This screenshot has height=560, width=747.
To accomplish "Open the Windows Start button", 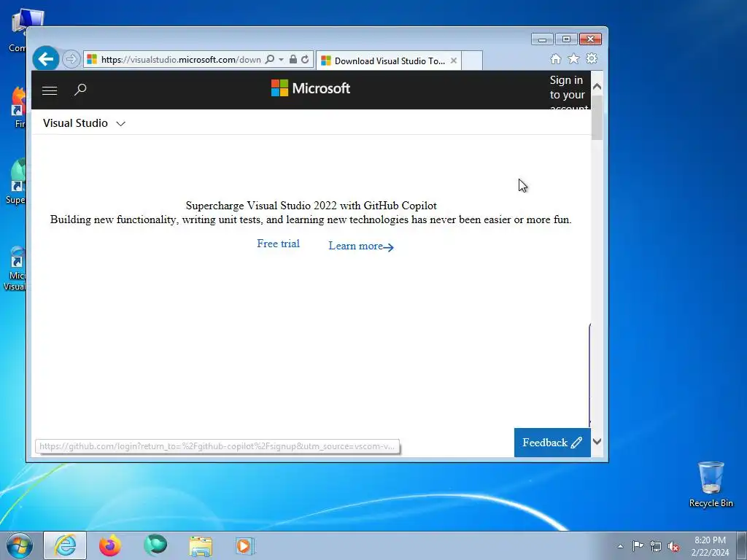I will tap(20, 545).
